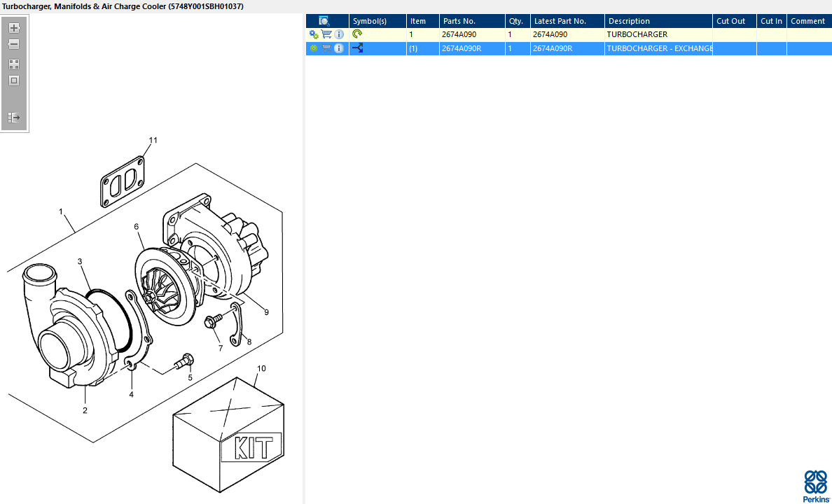Zoom in on the diagram

pyautogui.click(x=14, y=28)
